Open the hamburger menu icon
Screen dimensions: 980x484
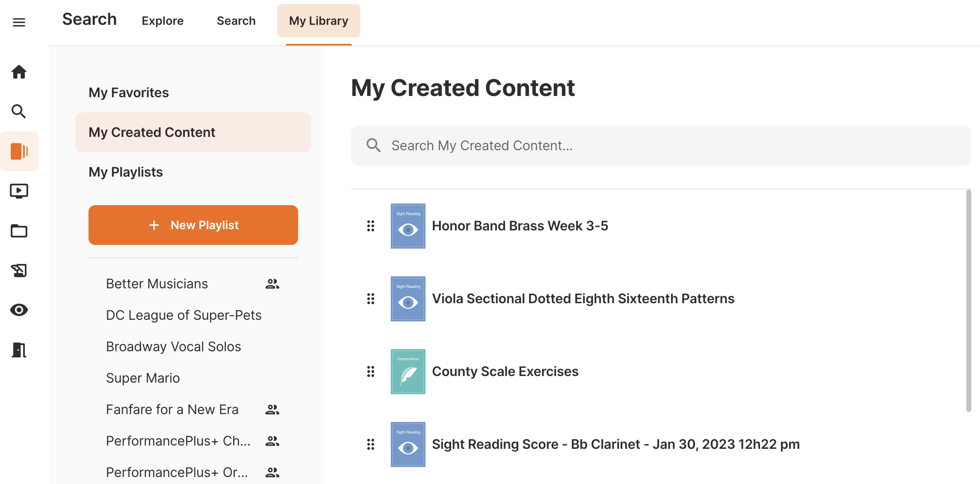(x=19, y=22)
